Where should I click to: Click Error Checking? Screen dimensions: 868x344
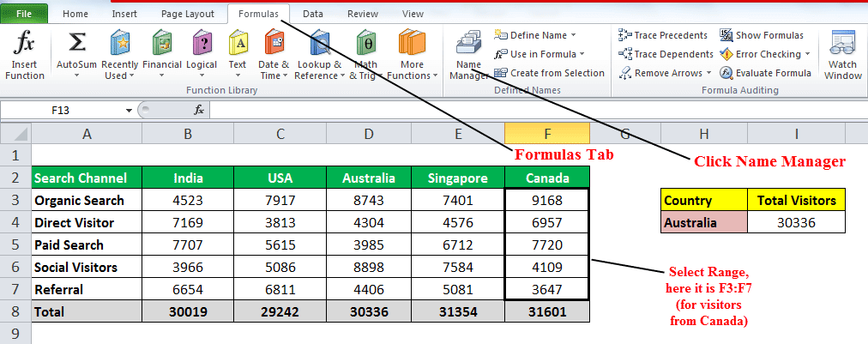(x=764, y=54)
